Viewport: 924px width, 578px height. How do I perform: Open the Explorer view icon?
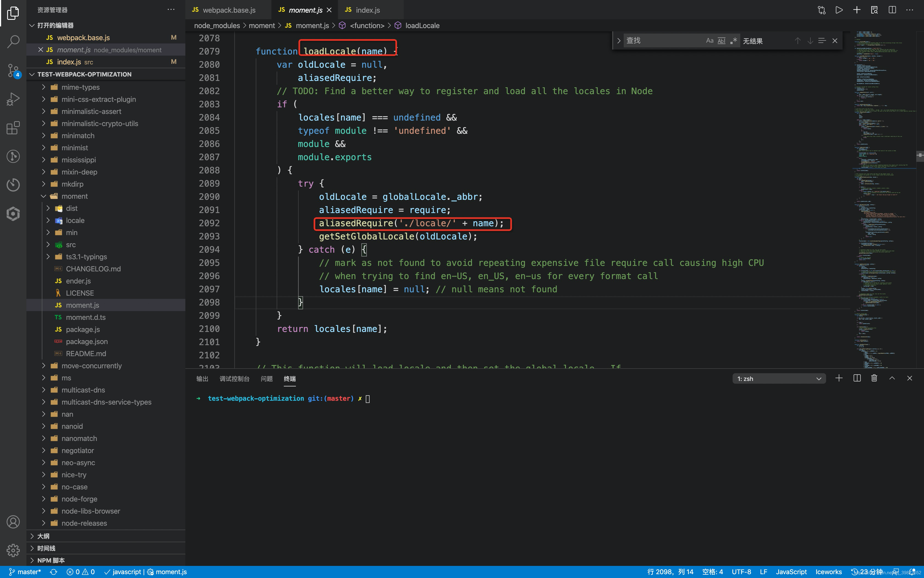(13, 13)
